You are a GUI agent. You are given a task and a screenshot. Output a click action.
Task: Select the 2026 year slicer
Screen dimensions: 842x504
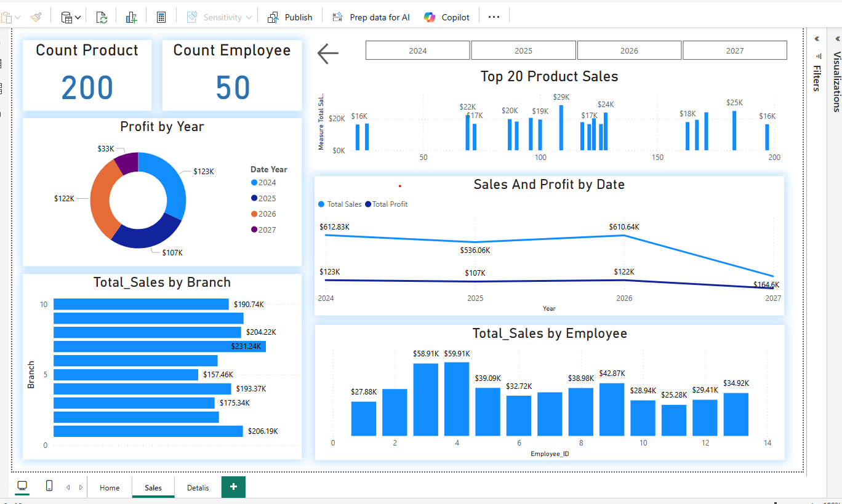[629, 50]
